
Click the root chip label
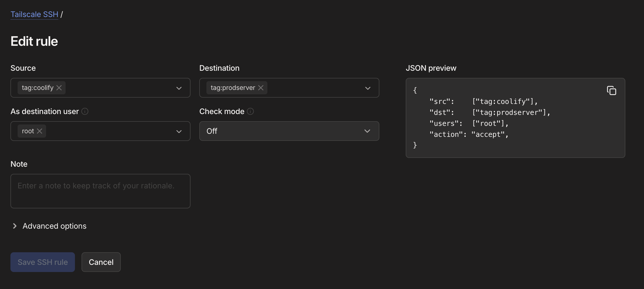[28, 131]
